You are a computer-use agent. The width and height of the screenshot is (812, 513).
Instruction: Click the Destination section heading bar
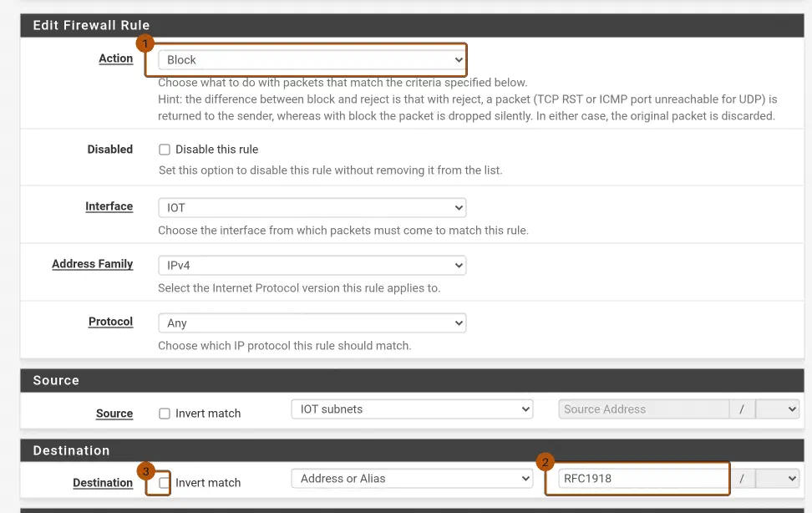click(x=412, y=450)
